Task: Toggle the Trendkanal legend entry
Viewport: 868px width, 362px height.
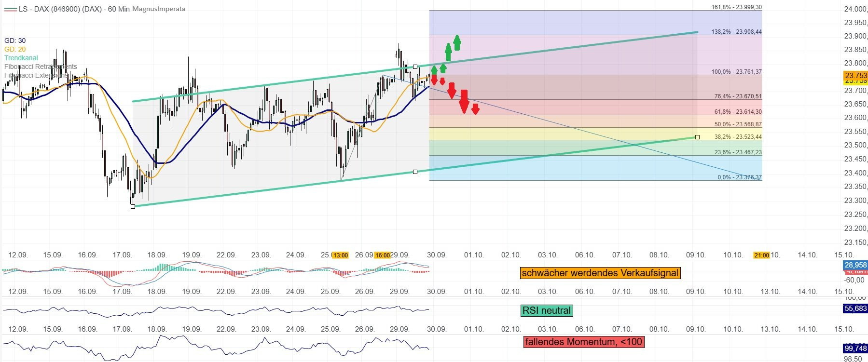Action: (x=21, y=58)
